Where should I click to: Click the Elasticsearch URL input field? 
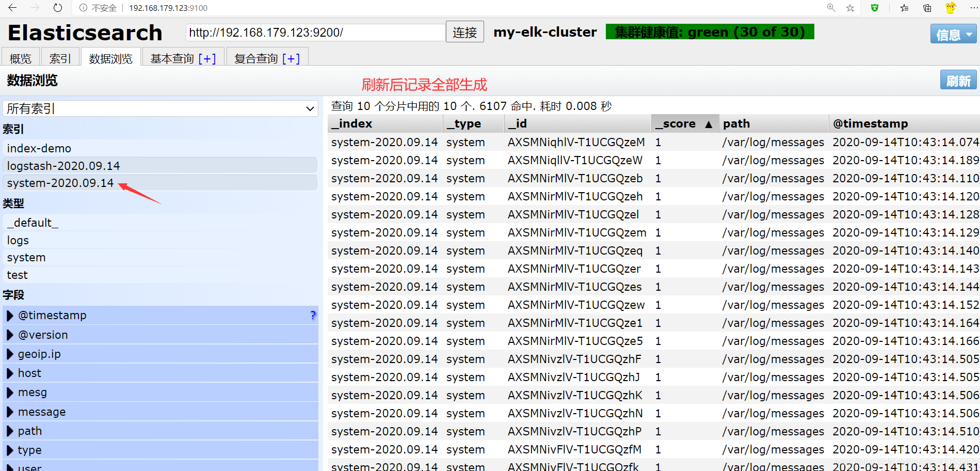[315, 33]
